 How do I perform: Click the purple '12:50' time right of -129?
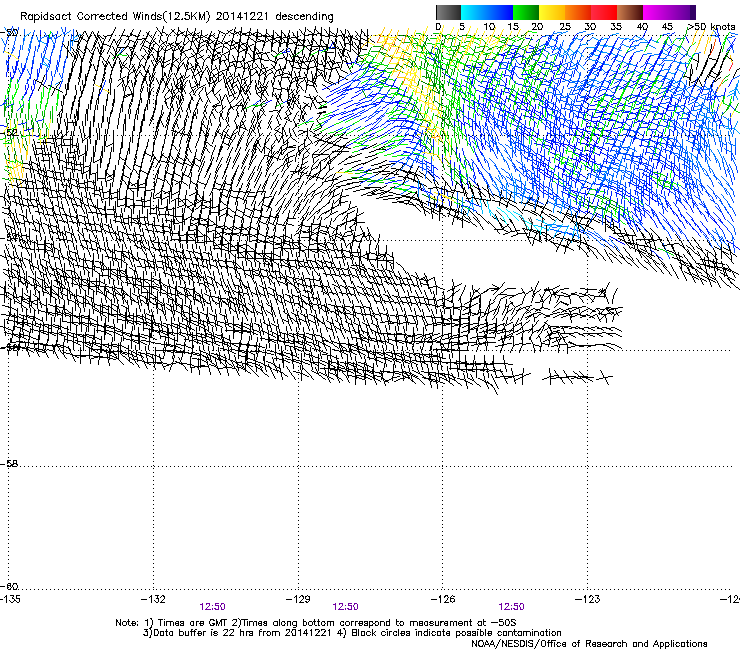click(345, 607)
